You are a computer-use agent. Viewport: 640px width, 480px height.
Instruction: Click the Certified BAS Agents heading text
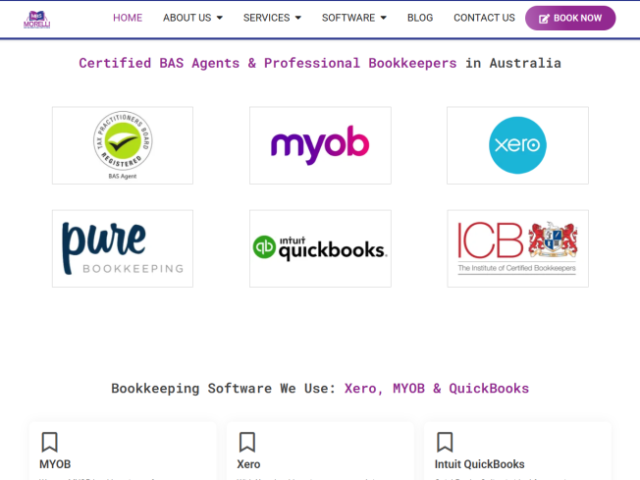pos(320,63)
